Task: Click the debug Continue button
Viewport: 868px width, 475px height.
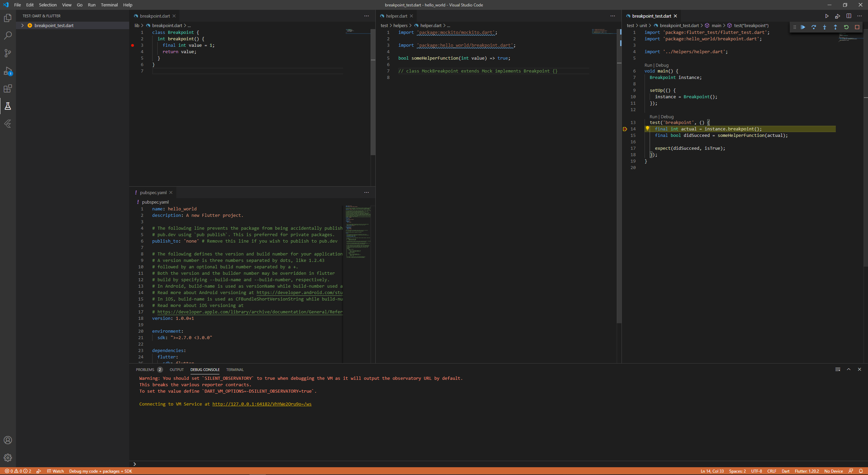Action: click(803, 27)
